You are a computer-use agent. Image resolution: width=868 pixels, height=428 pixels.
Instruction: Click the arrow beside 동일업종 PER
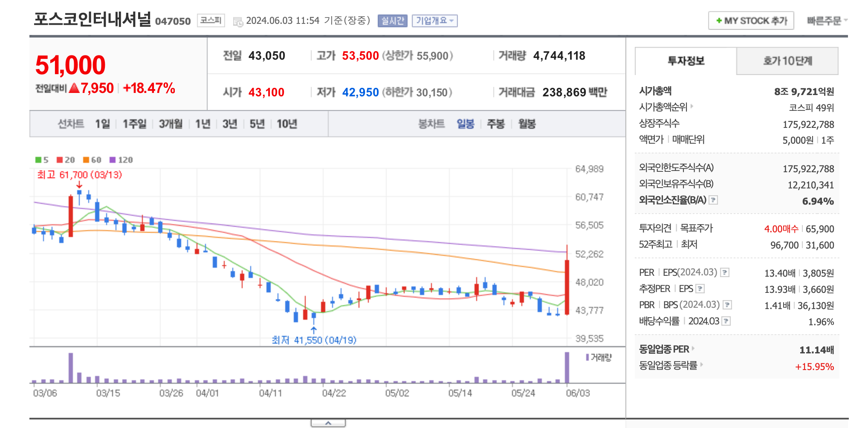tap(694, 348)
